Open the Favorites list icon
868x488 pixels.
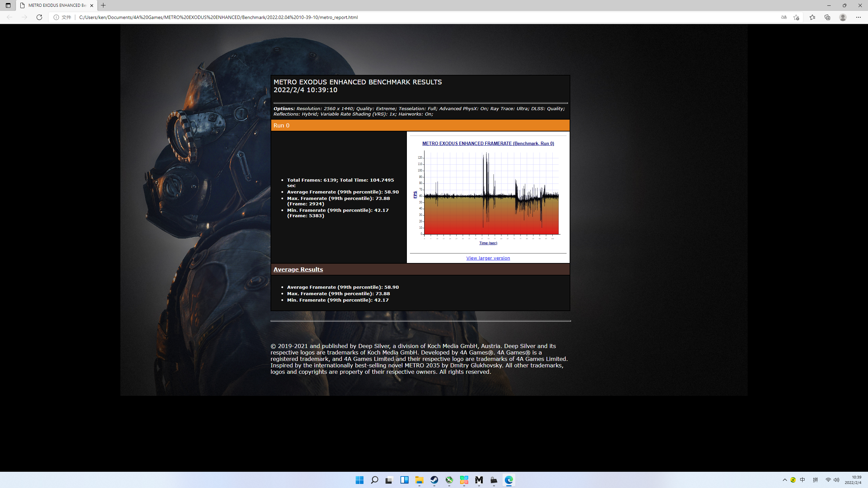(812, 17)
